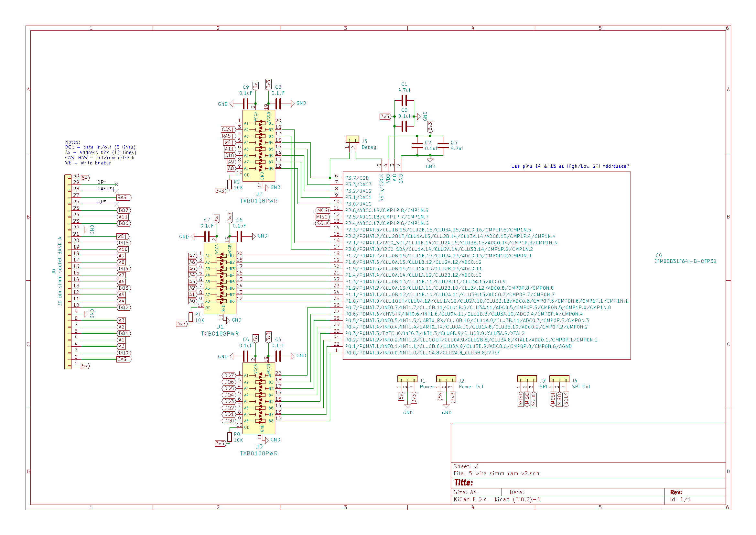
Task: Select resistor R2 10K symbol
Action: click(230, 184)
